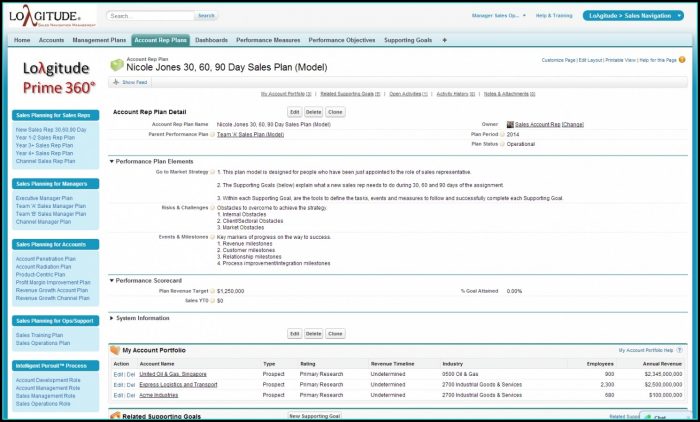Click Edit on the United Oil & Gas row
The height and width of the screenshot is (422, 700).
tap(118, 374)
